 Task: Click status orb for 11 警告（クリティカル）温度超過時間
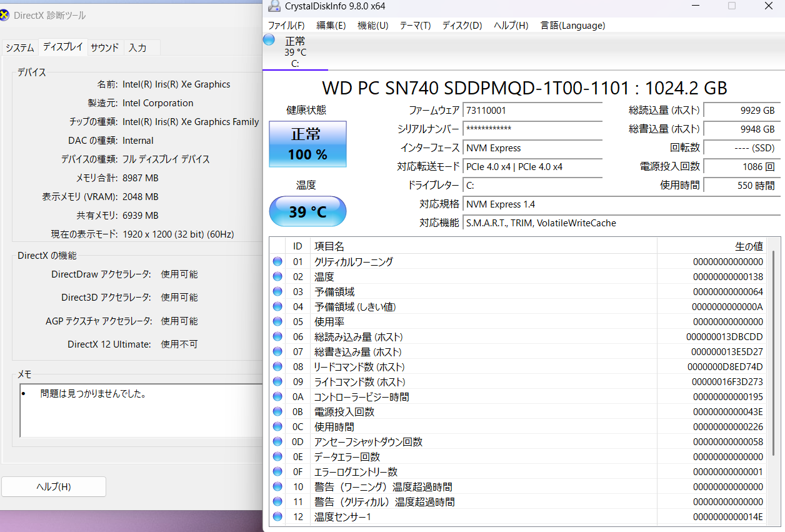click(277, 502)
